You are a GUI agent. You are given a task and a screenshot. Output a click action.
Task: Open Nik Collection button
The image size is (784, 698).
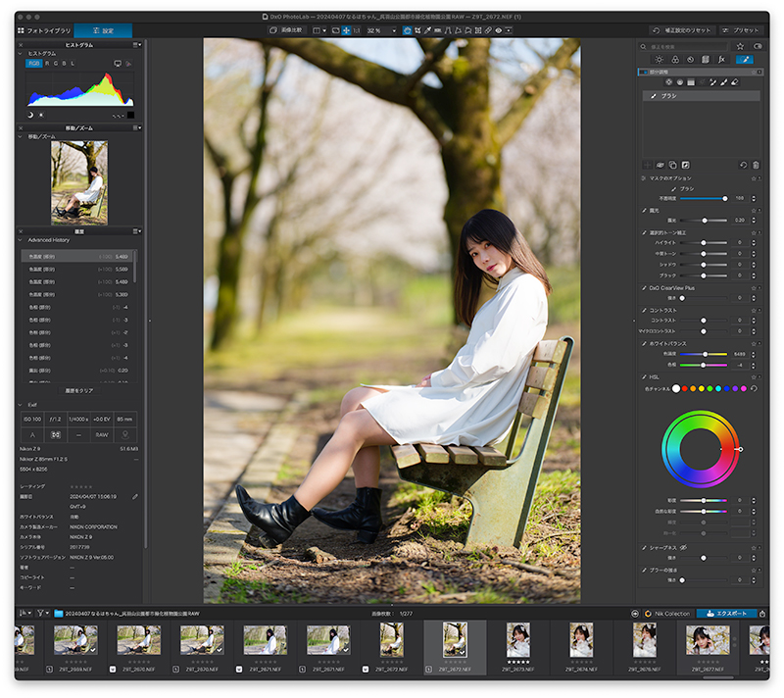(x=667, y=614)
